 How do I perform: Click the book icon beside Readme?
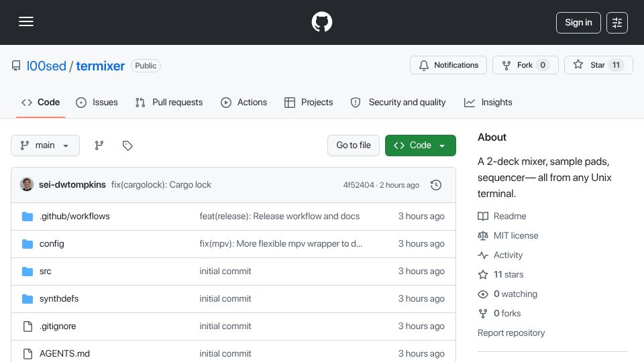(x=483, y=217)
